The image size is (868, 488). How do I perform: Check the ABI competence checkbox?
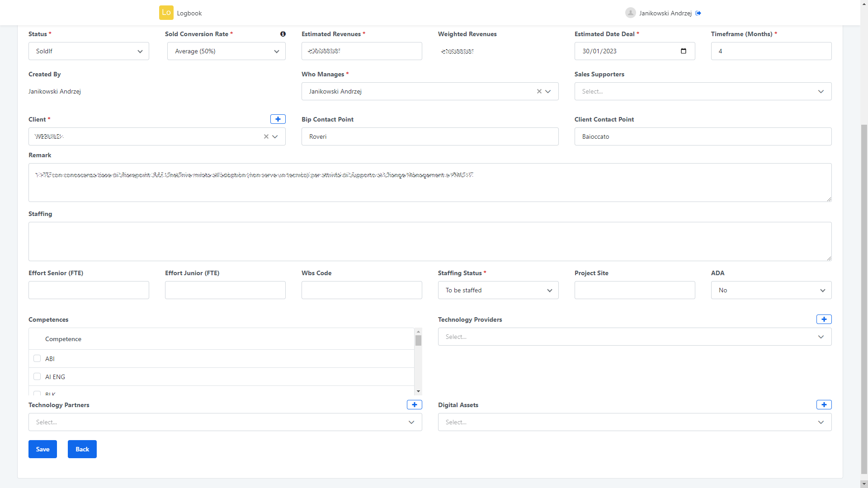[37, 358]
